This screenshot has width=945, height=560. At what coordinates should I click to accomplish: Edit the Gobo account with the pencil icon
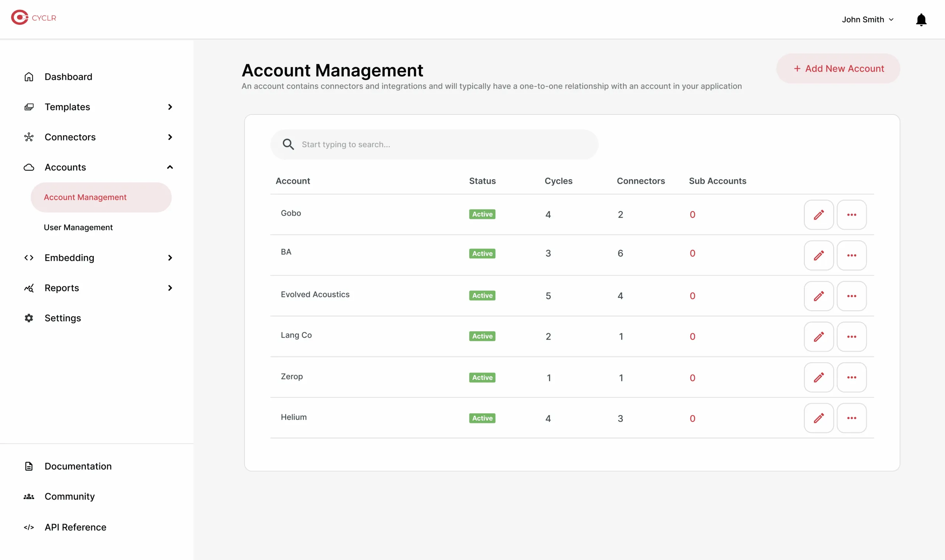[x=818, y=214]
